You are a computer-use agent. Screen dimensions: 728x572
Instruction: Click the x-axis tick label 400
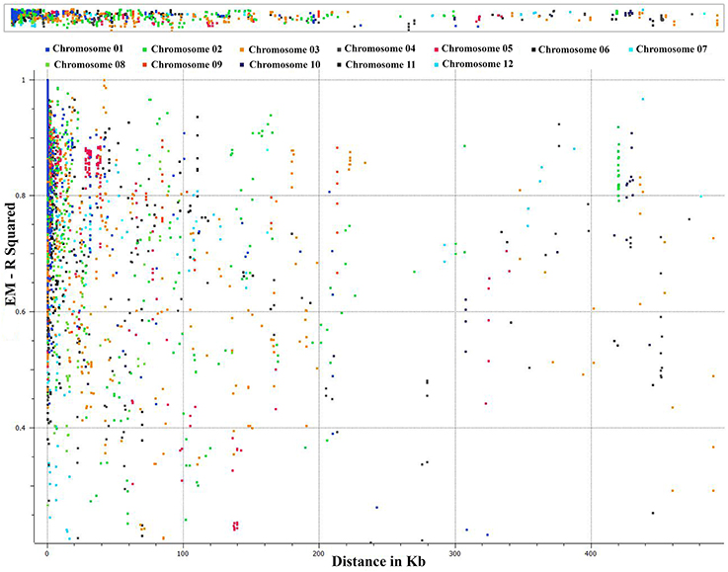[x=591, y=553]
